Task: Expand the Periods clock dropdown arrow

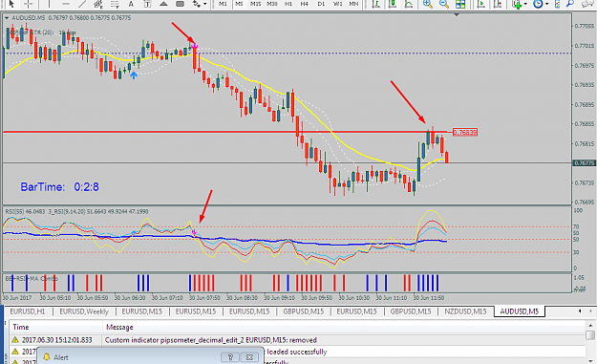Action: point(547,4)
